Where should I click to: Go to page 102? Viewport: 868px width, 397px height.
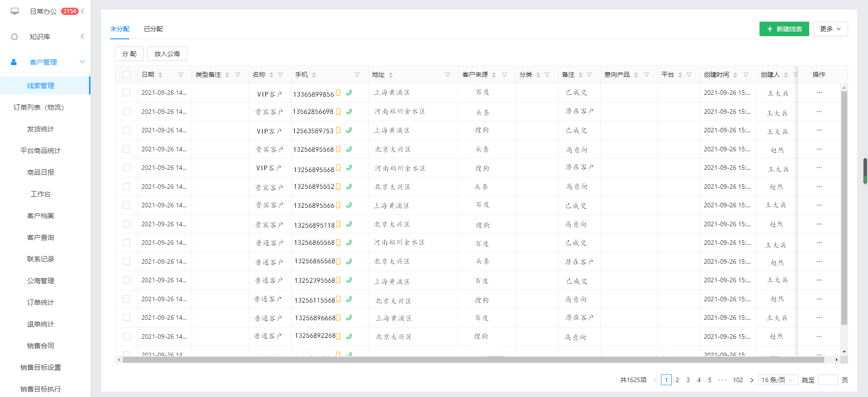[x=738, y=380]
